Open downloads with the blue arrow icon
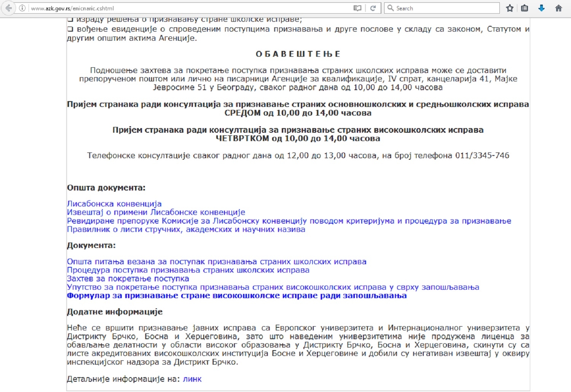 pos(541,8)
